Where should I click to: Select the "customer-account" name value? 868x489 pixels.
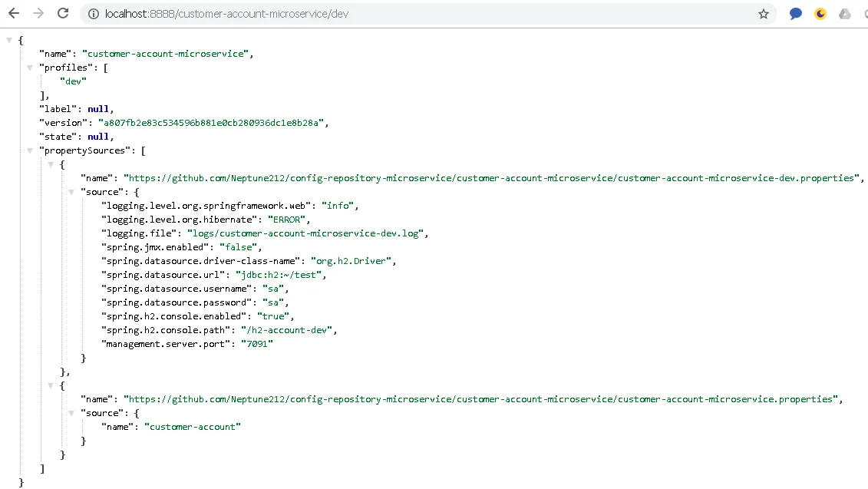[193, 427]
